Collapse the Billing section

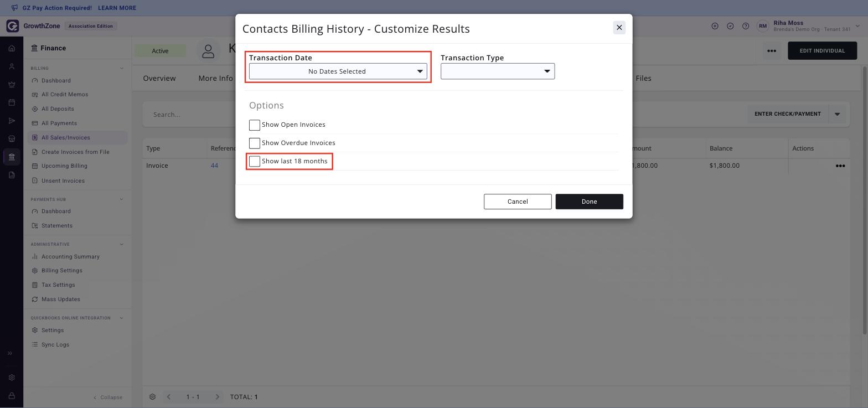[122, 69]
